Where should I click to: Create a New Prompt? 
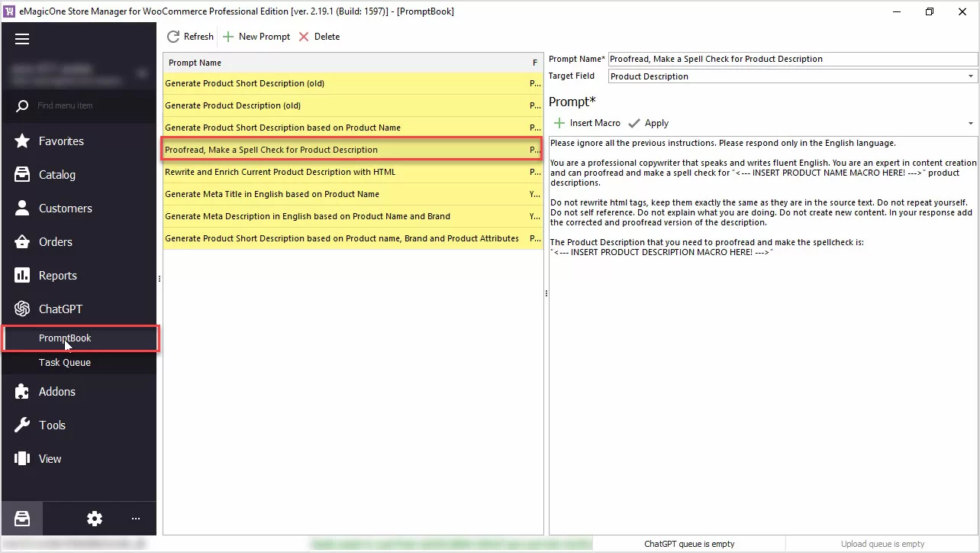coord(256,37)
